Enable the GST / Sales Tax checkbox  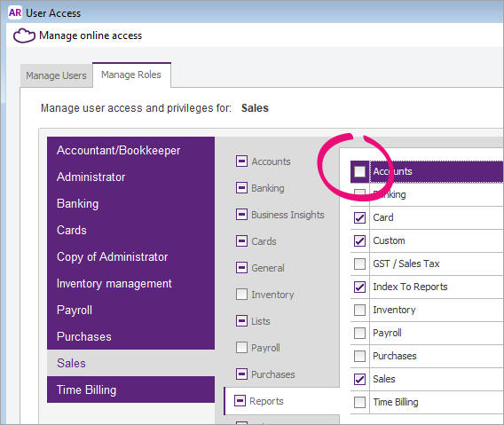pyautogui.click(x=359, y=264)
